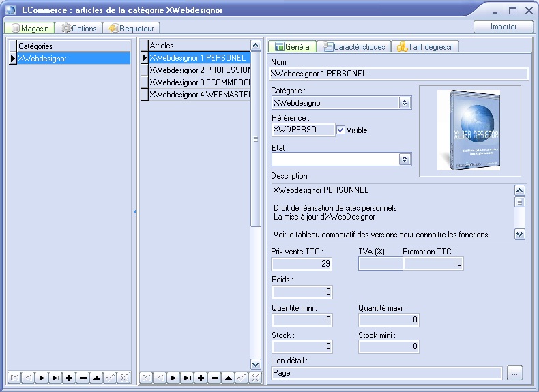Click the Référence field XWDPERSO
This screenshot has width=539, height=392.
[x=303, y=130]
